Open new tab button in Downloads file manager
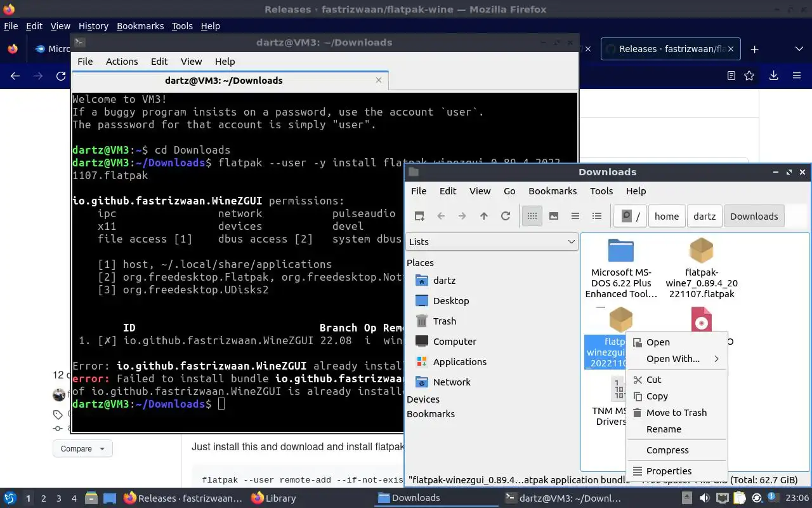812x508 pixels. [419, 216]
